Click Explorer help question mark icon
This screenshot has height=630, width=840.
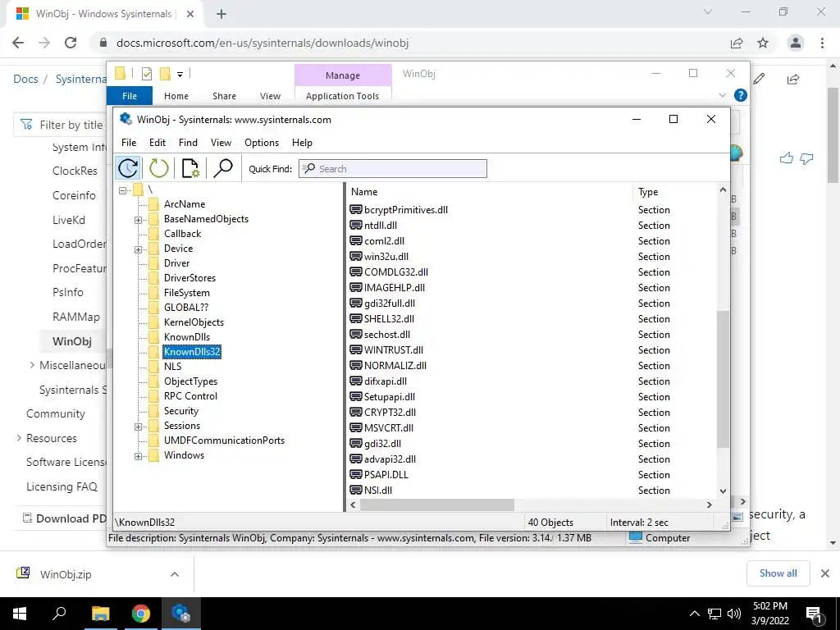[741, 95]
